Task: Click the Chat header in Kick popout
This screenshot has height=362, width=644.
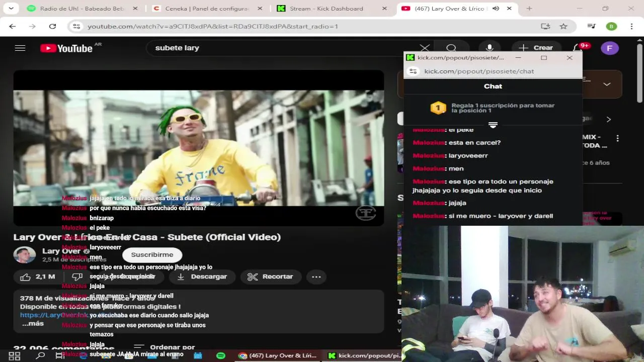Action: (x=493, y=86)
